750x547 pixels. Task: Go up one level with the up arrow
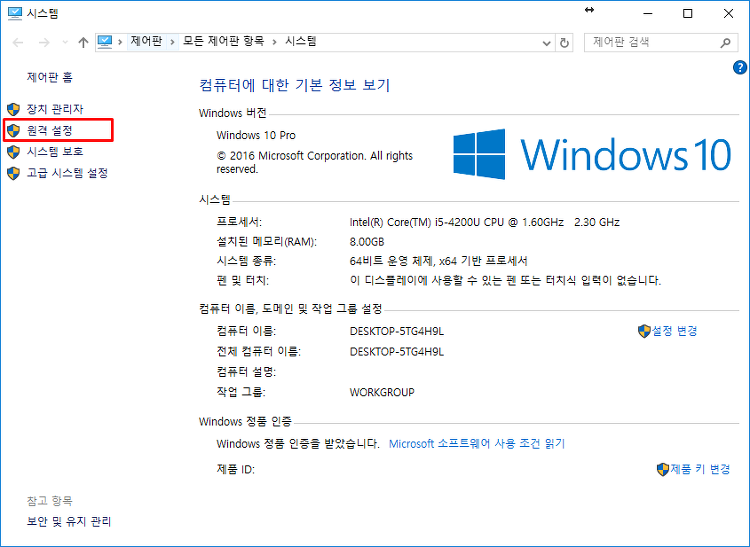[x=83, y=43]
